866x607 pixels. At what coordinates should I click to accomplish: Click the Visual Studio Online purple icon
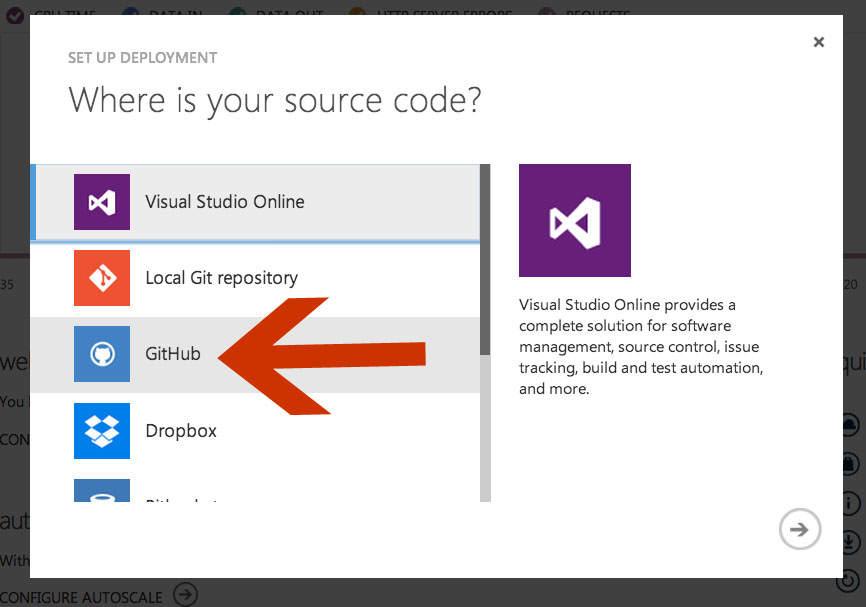101,201
